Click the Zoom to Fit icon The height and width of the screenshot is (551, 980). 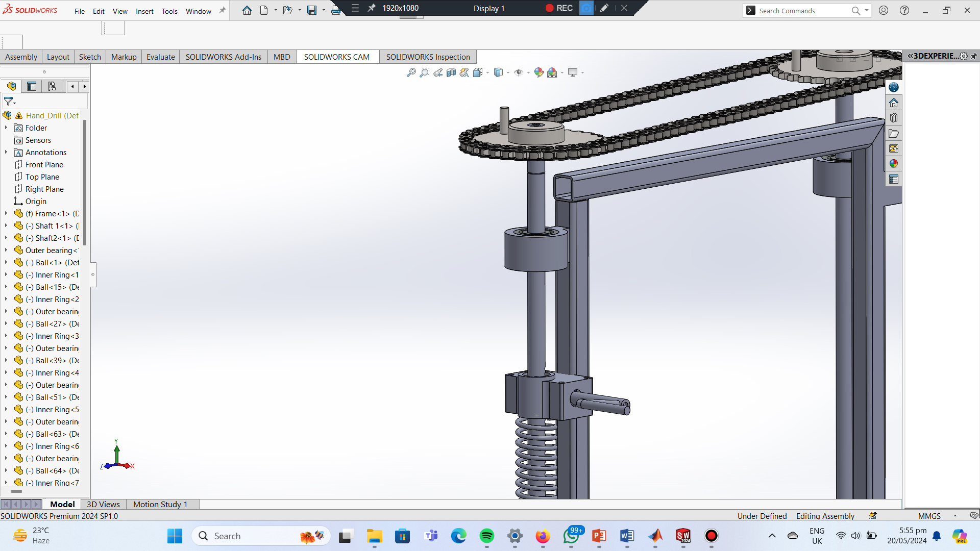pyautogui.click(x=411, y=72)
